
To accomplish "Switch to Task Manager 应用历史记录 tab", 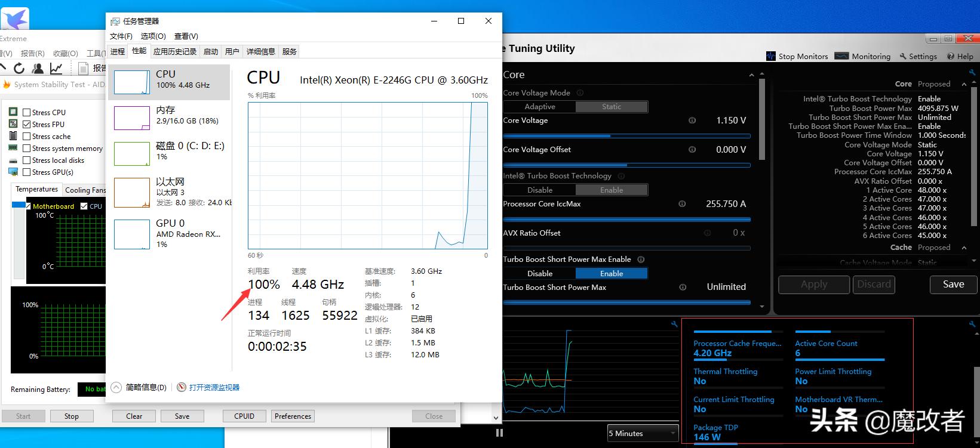I will click(x=175, y=51).
